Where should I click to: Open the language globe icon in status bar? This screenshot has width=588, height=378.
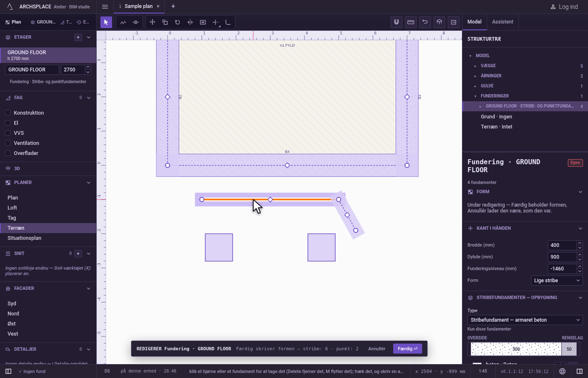coord(562,371)
